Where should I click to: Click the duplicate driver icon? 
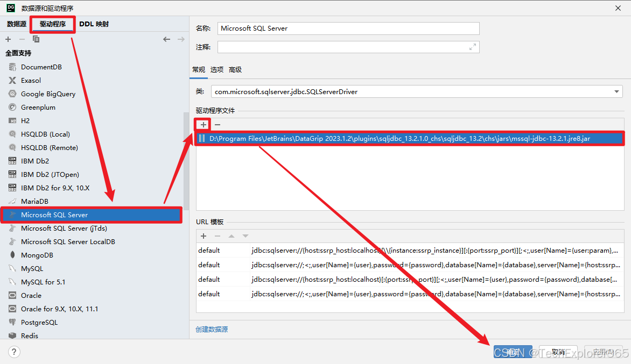point(36,39)
